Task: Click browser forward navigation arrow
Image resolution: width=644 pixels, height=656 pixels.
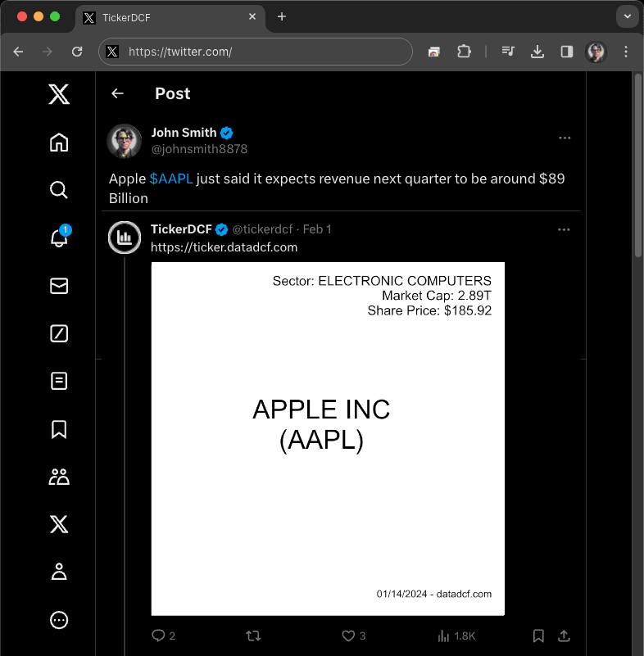Action: pyautogui.click(x=48, y=52)
